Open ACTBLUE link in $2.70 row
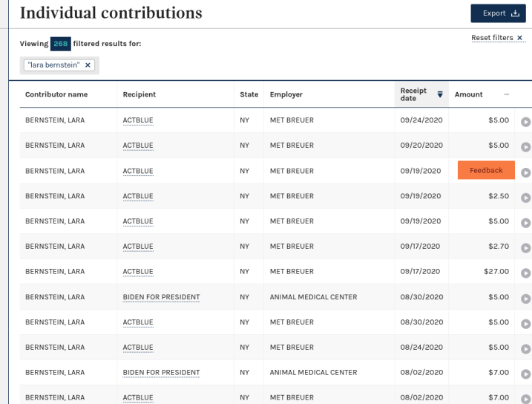532x404 pixels. pyautogui.click(x=138, y=246)
